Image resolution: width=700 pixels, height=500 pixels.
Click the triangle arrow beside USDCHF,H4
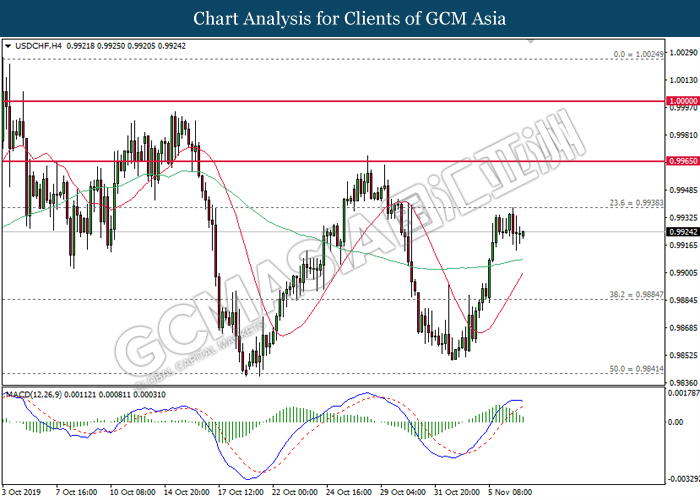[x=8, y=46]
